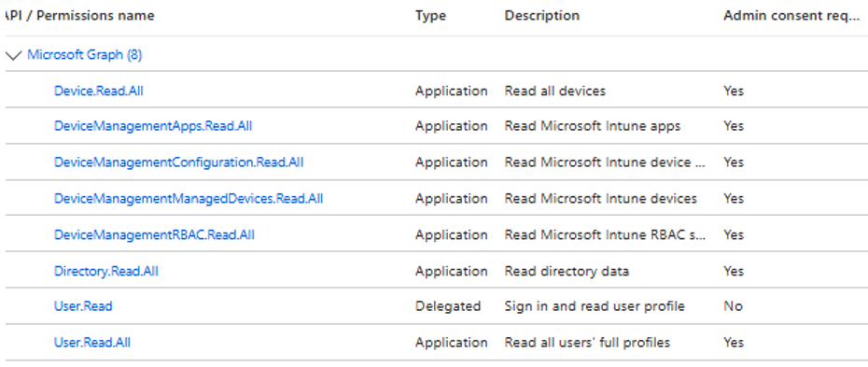Click the 'No' admin consent value for User.Read
Image resolution: width=868 pixels, height=367 pixels.
733,306
